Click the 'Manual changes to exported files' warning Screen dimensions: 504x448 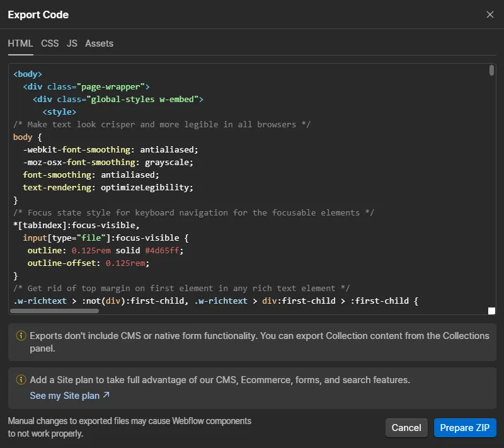(x=130, y=427)
